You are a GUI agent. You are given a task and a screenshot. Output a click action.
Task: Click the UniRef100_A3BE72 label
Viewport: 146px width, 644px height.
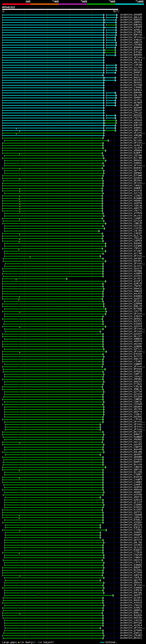point(131,105)
